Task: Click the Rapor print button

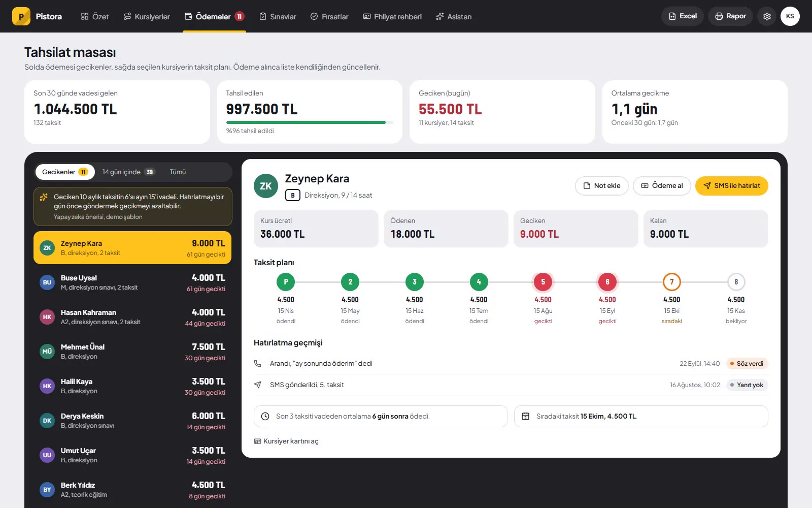Action: pos(730,16)
